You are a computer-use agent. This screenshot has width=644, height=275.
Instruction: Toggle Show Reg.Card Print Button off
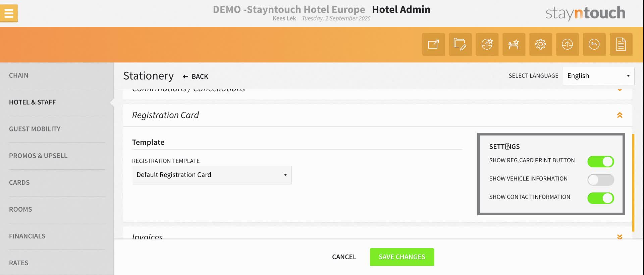pyautogui.click(x=601, y=162)
